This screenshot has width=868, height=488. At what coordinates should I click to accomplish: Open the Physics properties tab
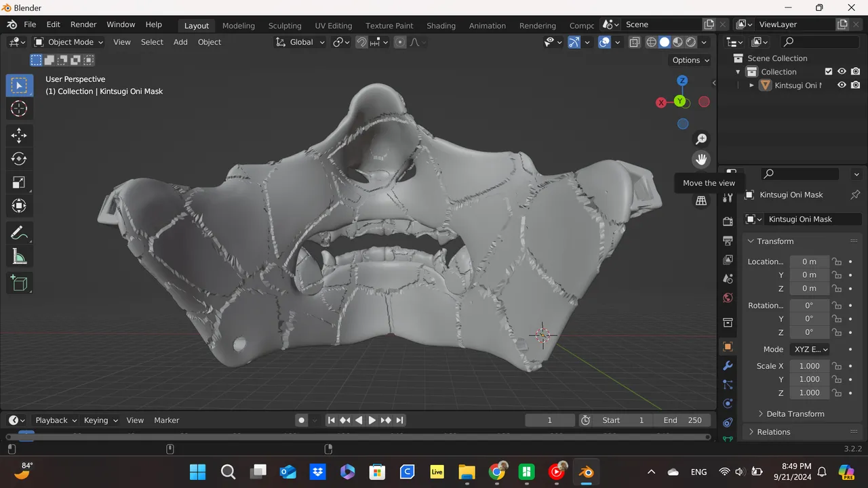pyautogui.click(x=727, y=403)
